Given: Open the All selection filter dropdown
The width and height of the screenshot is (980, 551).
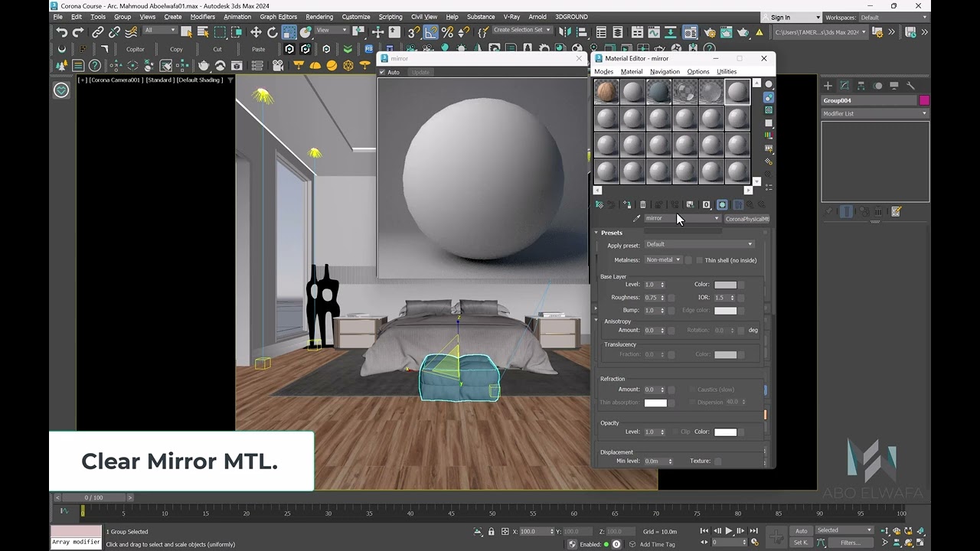Looking at the screenshot, I should 159,31.
